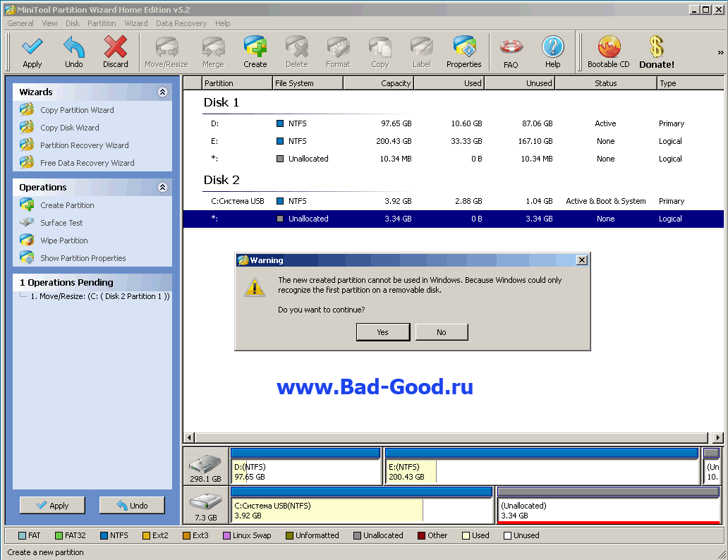The height and width of the screenshot is (560, 728).
Task: Select the E: NTFS partition row
Action: (453, 141)
